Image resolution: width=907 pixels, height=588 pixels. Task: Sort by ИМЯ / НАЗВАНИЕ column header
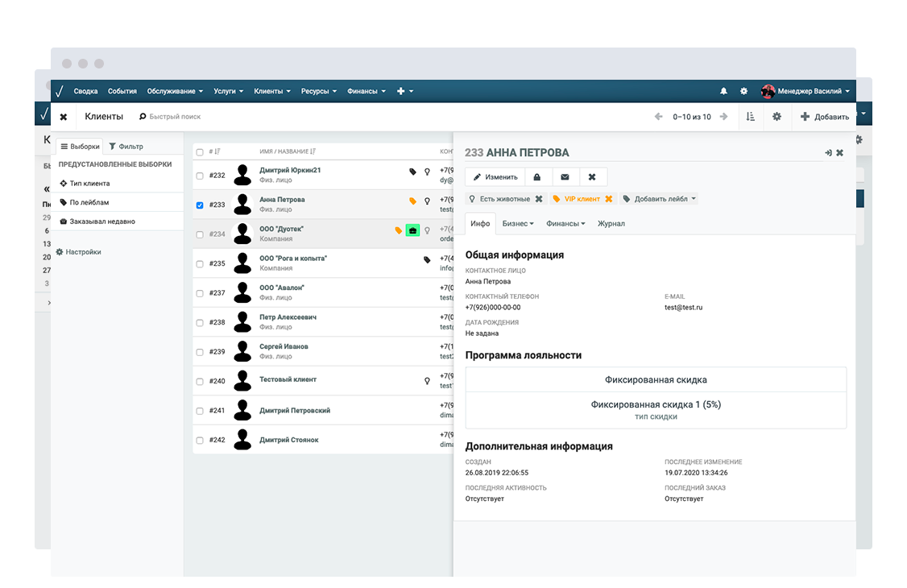tap(288, 151)
